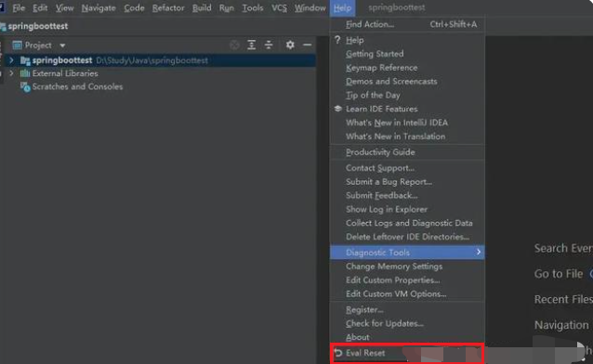Click the Eval Reset undo arrow icon

coord(338,353)
